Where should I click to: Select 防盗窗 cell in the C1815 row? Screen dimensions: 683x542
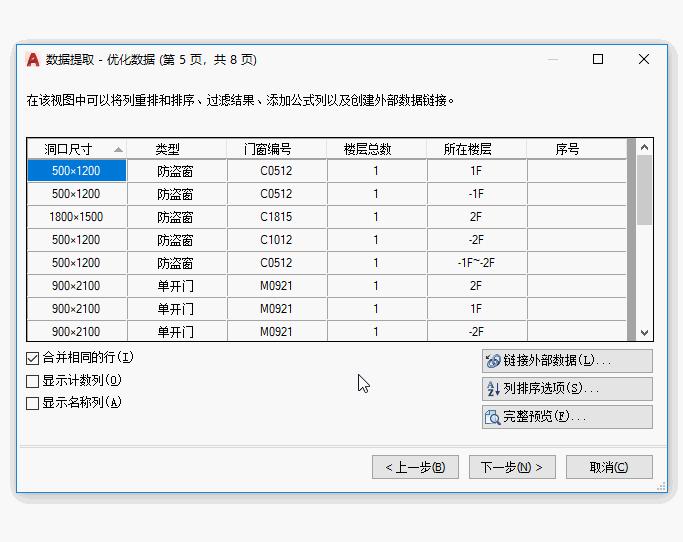(x=177, y=217)
